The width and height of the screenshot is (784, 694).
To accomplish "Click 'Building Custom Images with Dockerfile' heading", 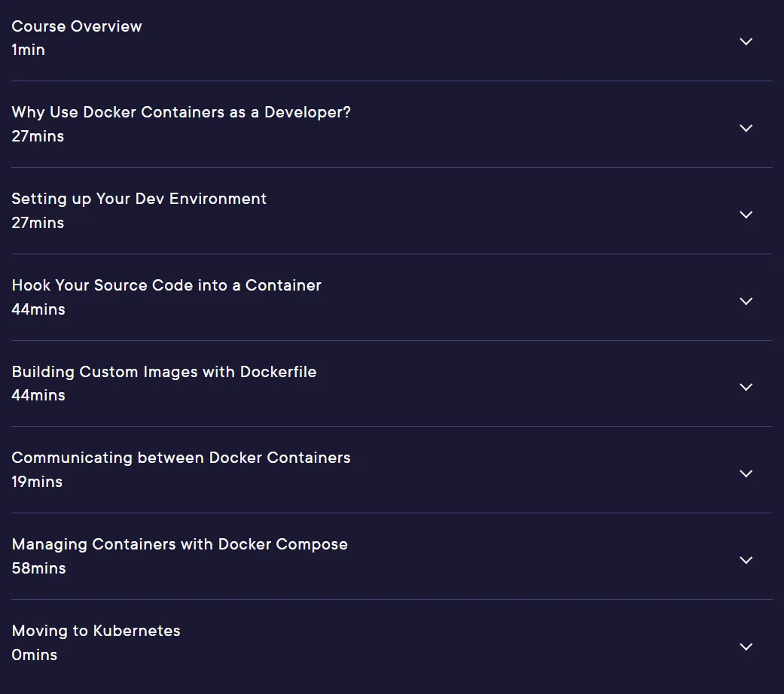I will [x=164, y=372].
